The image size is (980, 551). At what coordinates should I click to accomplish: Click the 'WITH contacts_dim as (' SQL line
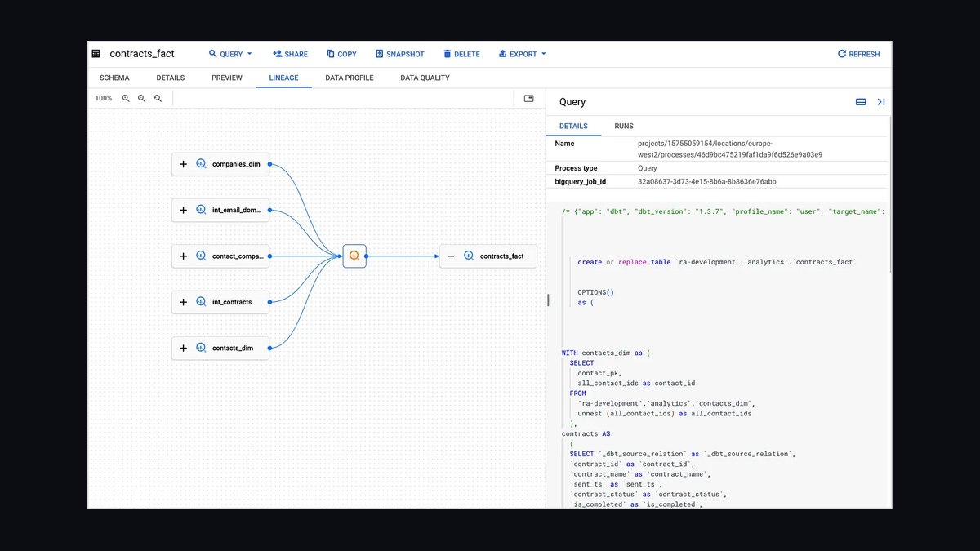click(x=605, y=353)
